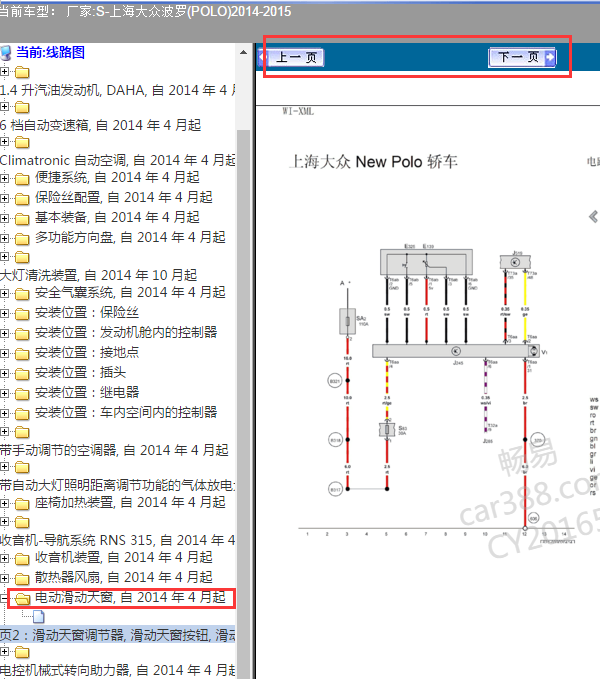
Task: Select 带手动调节的空调器 tree entry
Action: (114, 450)
